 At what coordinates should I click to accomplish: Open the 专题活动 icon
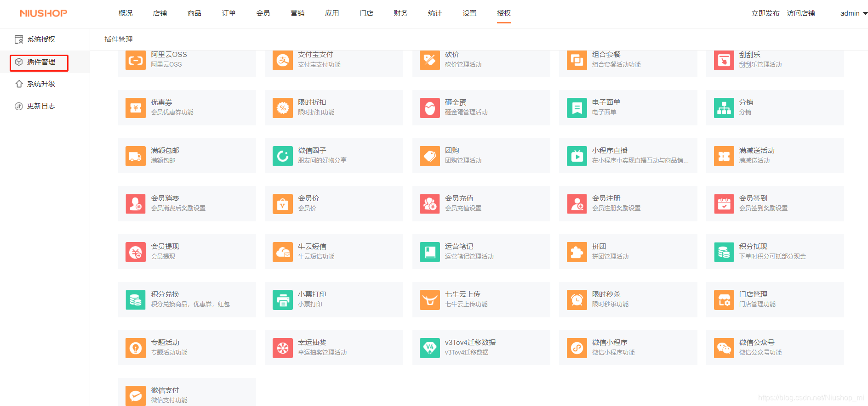point(136,348)
